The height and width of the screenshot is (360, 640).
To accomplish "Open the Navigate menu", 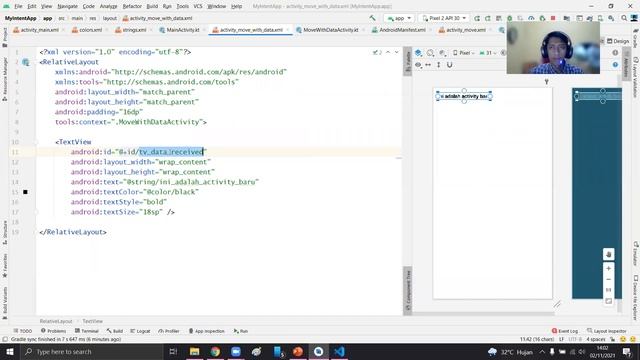I will 67,6.
